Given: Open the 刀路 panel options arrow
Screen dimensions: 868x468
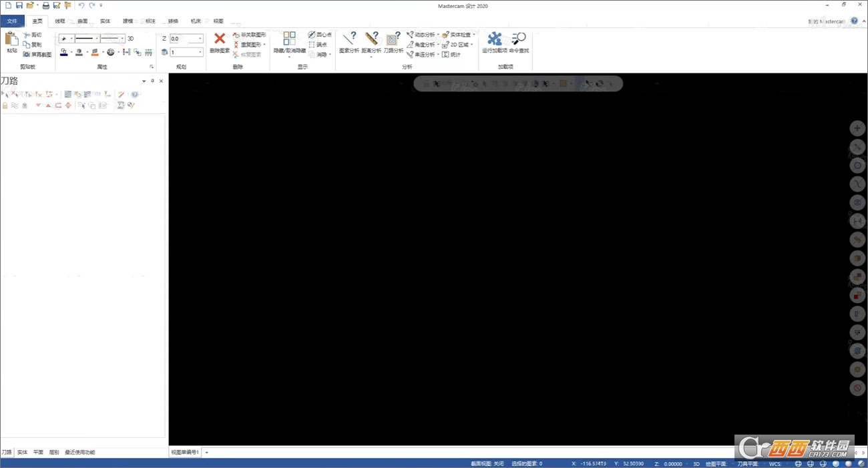Looking at the screenshot, I should point(144,81).
